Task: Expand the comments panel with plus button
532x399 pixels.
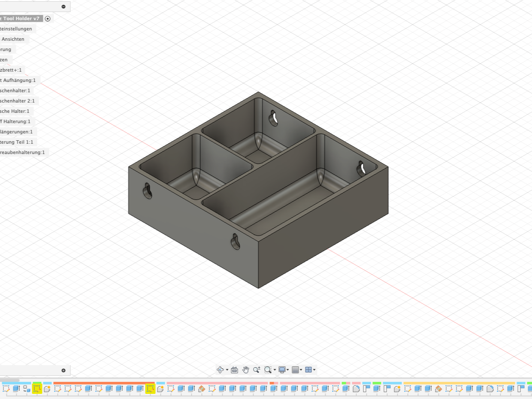Action: tap(63, 370)
